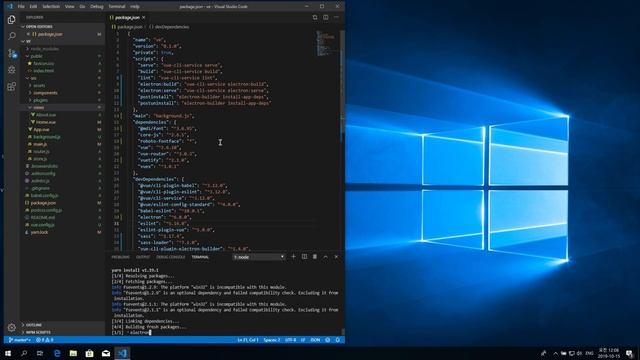This screenshot has width=640, height=360.
Task: Collapse the src folder
Action: (33, 78)
